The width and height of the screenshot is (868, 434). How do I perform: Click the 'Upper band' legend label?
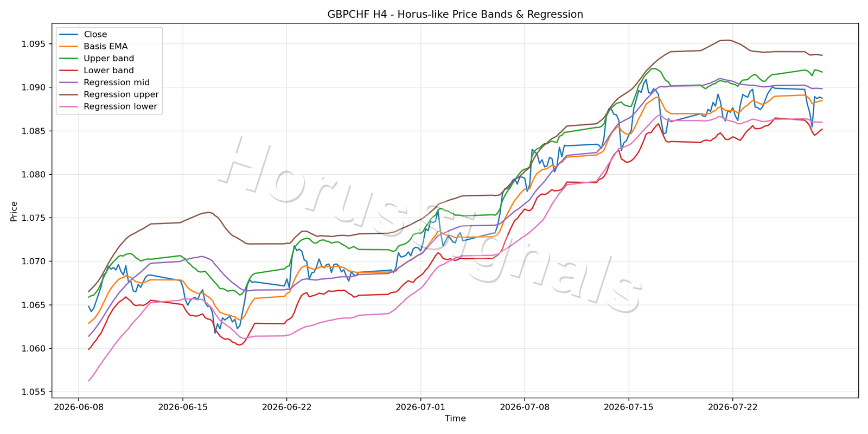[108, 59]
